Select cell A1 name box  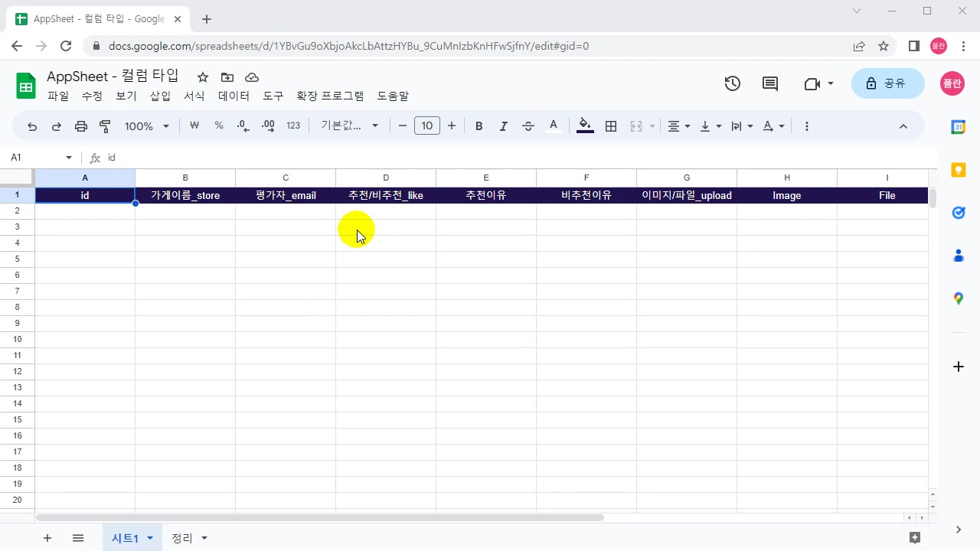coord(34,157)
